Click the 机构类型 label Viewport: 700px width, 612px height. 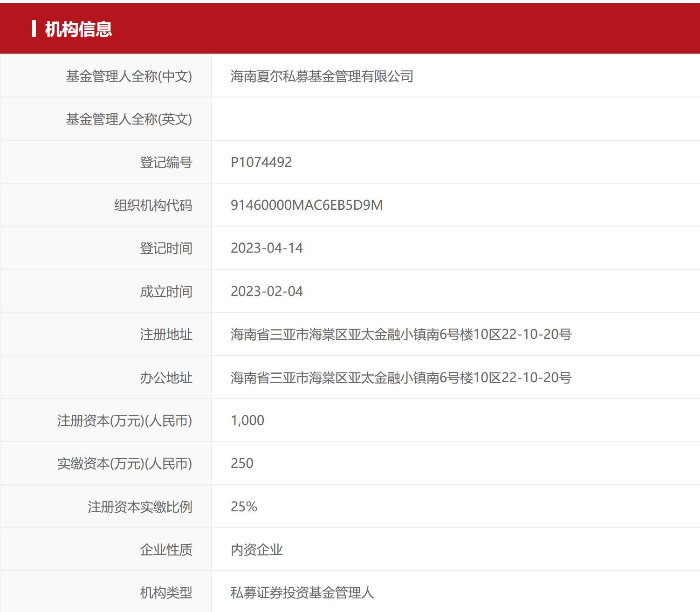(x=166, y=592)
